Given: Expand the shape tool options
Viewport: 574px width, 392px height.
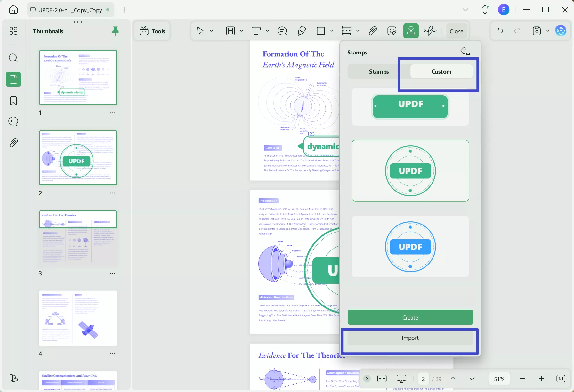Looking at the screenshot, I should (x=332, y=31).
